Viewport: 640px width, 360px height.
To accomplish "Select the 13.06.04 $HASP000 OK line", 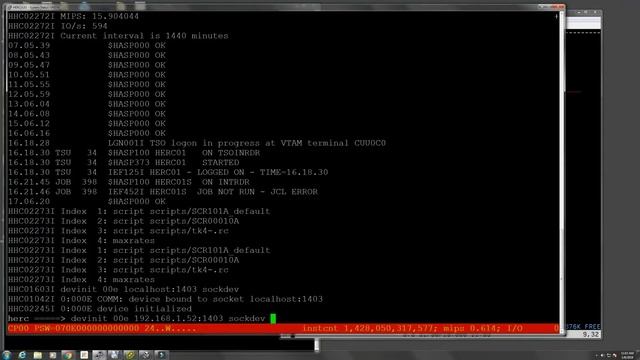I will [87, 104].
